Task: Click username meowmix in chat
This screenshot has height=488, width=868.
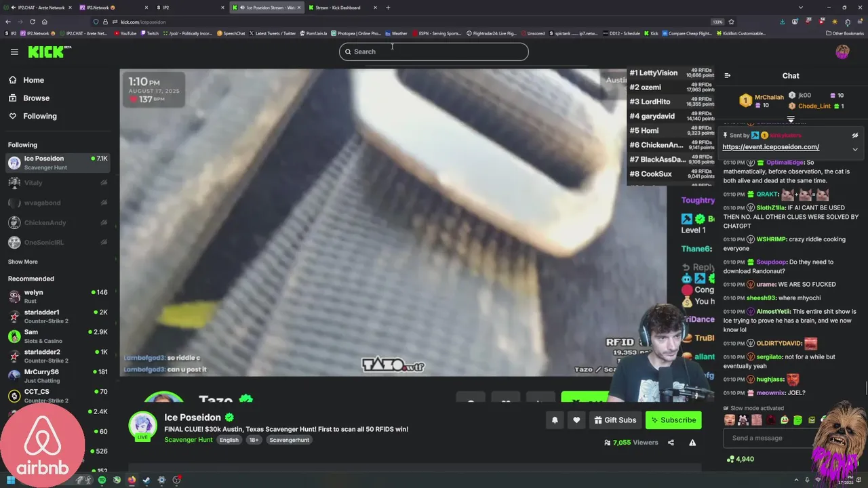Action: pos(770,393)
